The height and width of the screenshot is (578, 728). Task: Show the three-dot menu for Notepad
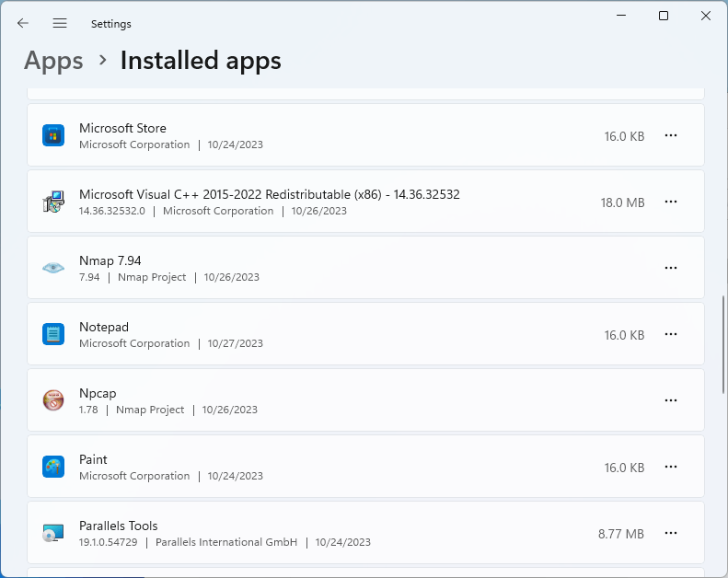click(671, 334)
